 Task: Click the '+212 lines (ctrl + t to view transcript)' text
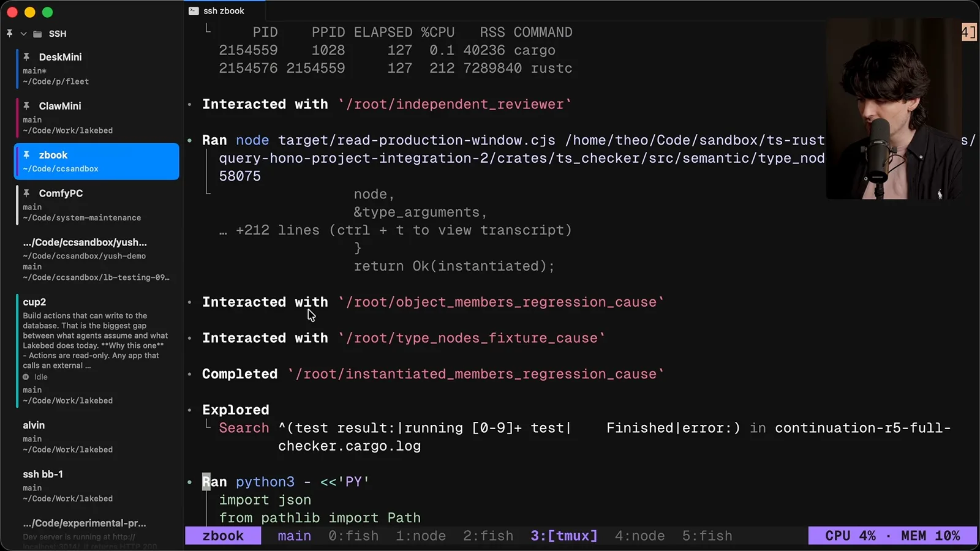click(404, 230)
